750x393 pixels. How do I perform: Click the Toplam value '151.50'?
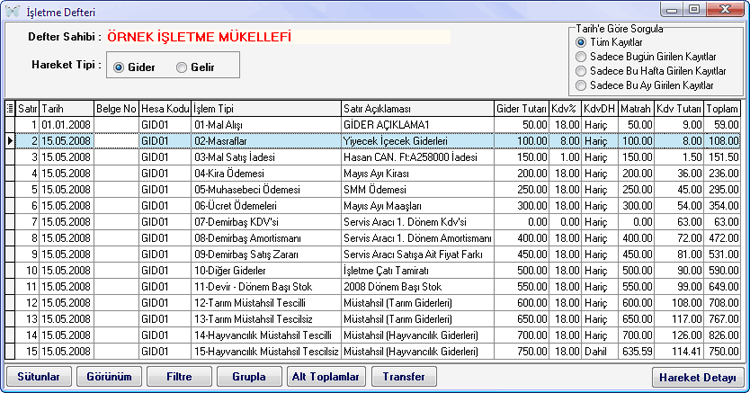722,157
